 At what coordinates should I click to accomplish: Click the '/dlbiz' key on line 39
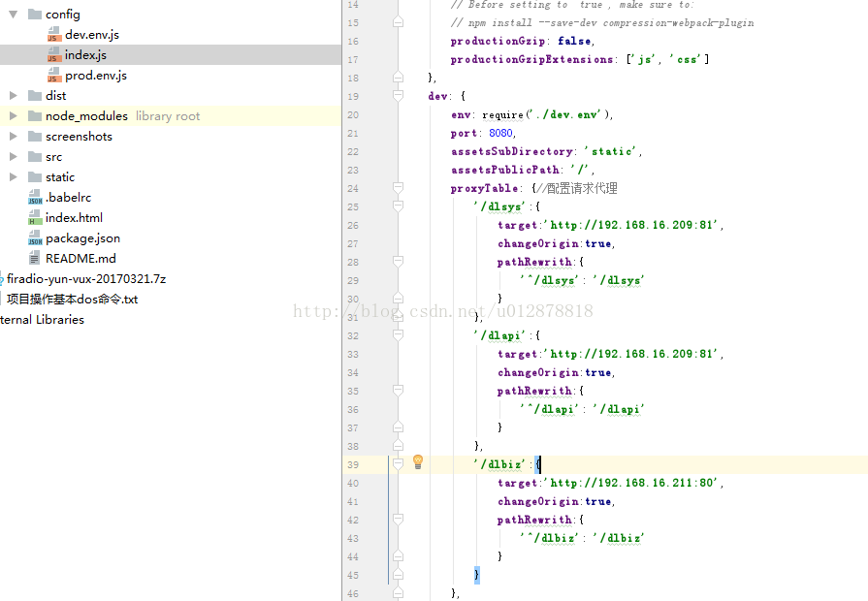498,464
